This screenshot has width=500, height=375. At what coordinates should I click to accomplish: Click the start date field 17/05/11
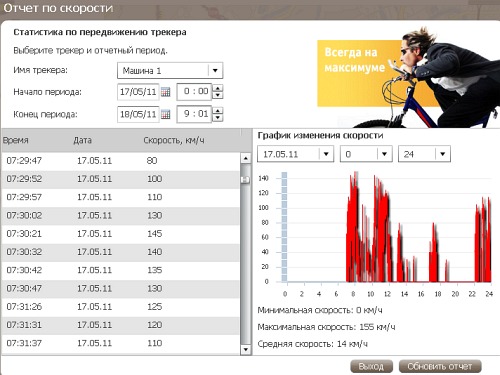click(x=138, y=92)
